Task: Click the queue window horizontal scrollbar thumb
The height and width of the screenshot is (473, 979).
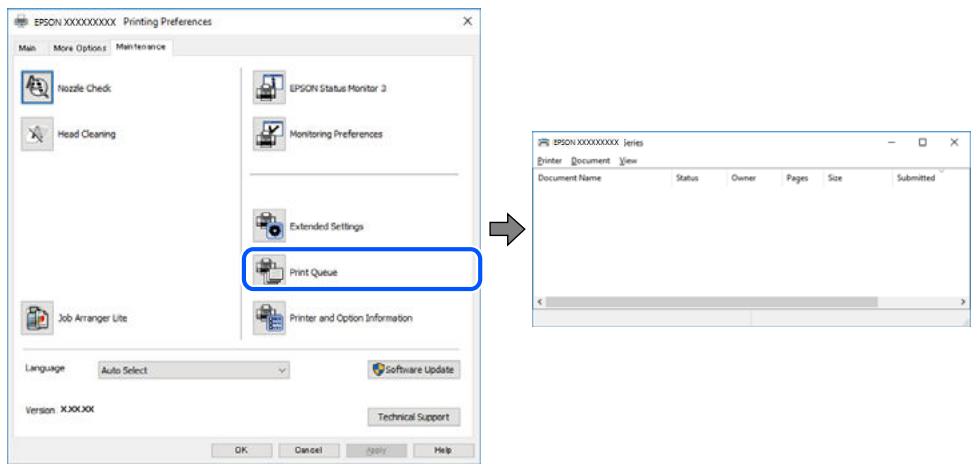Action: 711,301
